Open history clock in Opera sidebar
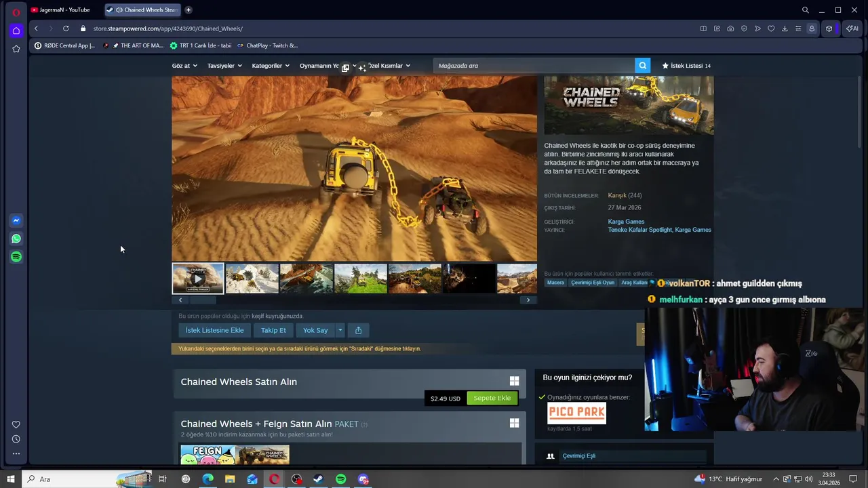 (16, 439)
